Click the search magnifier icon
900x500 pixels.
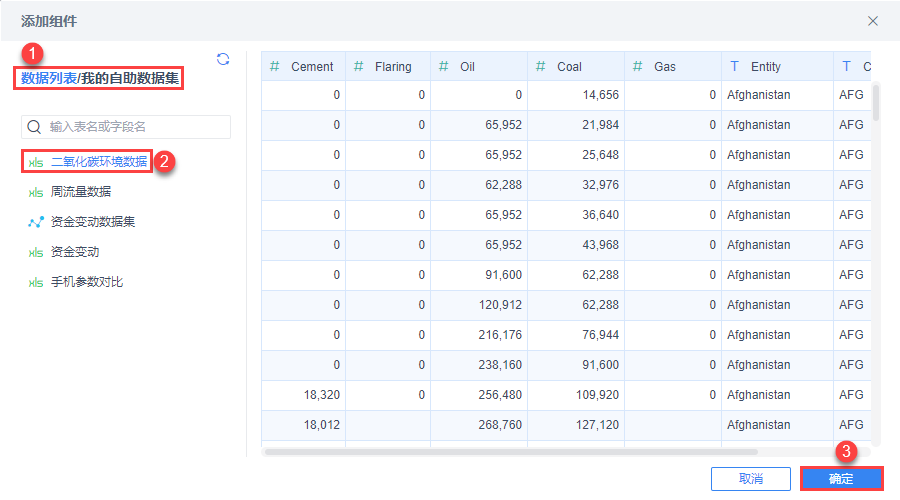tap(35, 127)
